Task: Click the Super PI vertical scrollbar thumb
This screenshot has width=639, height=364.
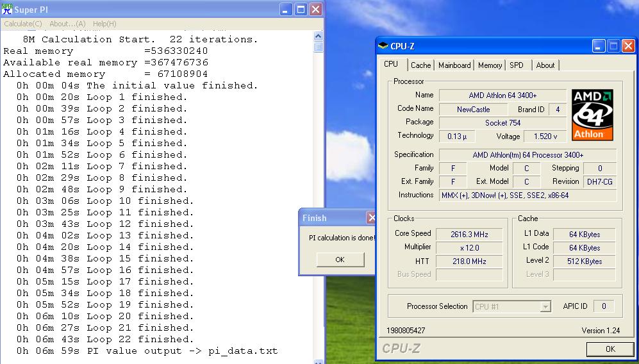Action: coord(319,47)
